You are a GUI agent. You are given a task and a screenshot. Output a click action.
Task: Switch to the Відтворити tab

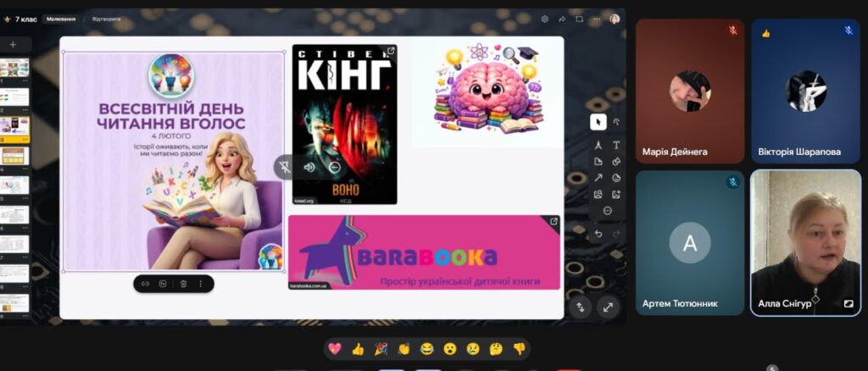pyautogui.click(x=106, y=19)
